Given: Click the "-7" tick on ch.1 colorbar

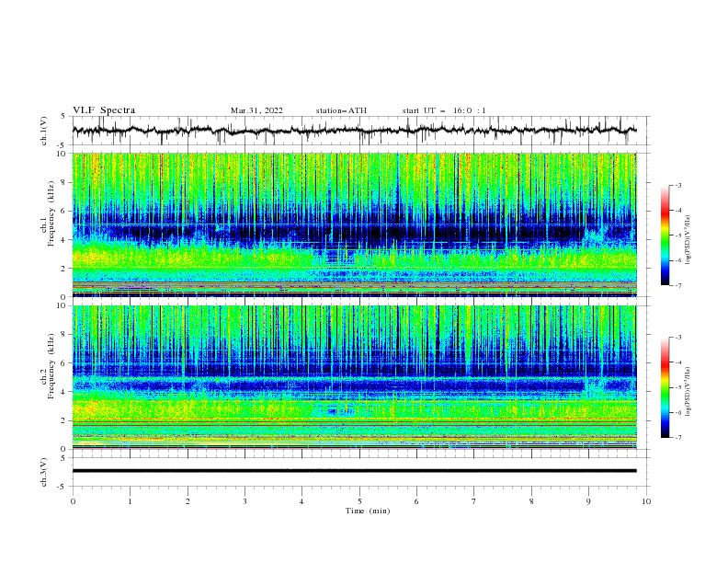Looking at the screenshot, I should click(678, 285).
